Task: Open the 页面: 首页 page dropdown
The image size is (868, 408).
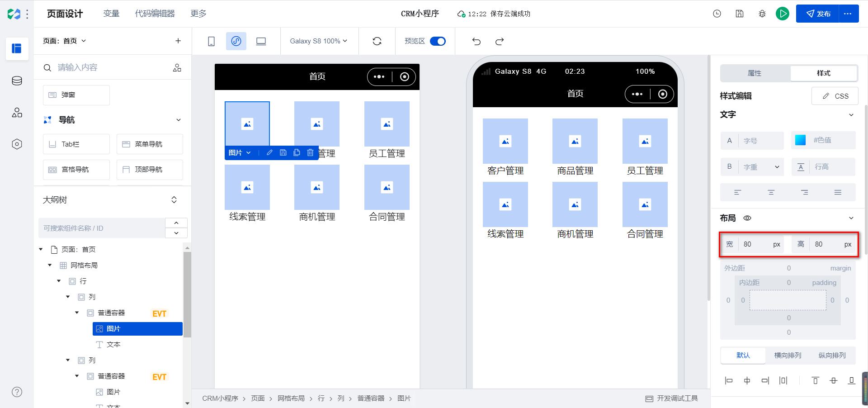Action: 65,41
